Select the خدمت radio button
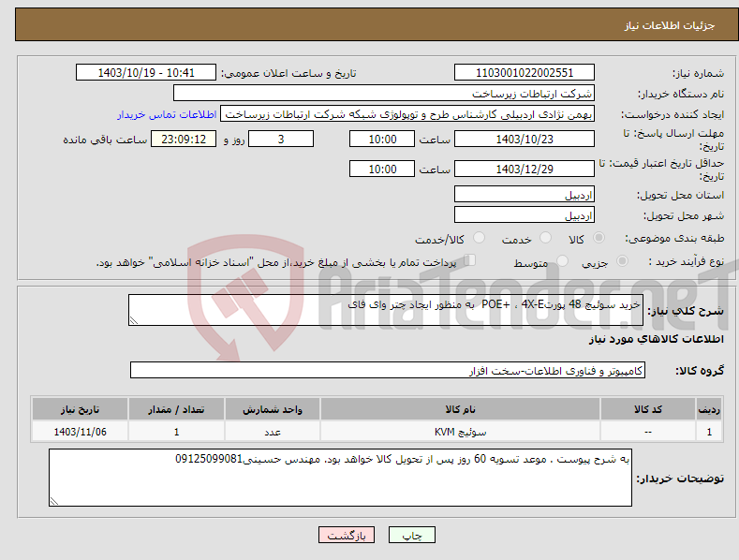 click(x=545, y=238)
